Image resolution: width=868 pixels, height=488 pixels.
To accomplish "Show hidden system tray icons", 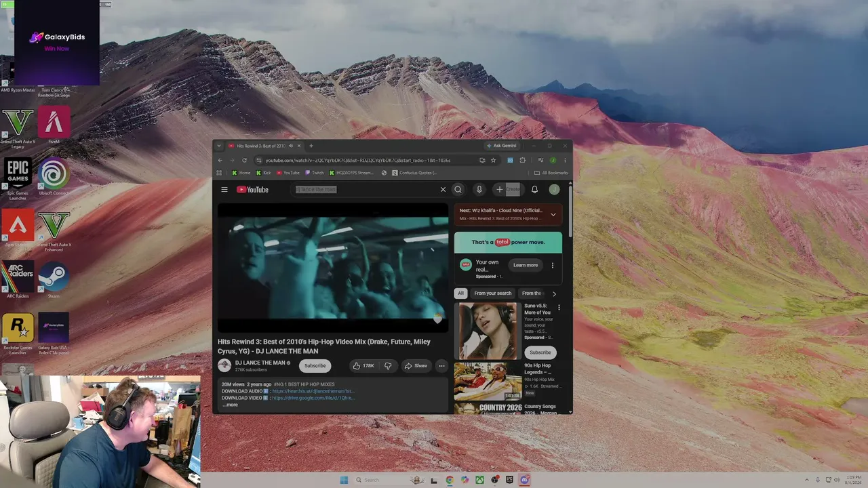I will [x=807, y=480].
